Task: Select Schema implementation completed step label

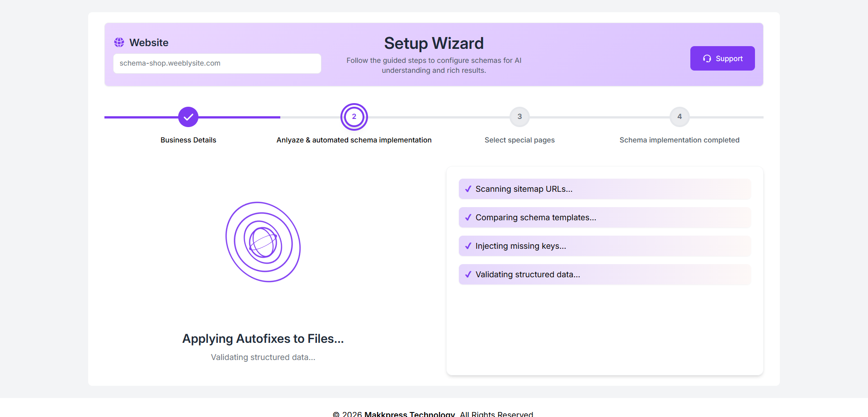Action: (x=679, y=140)
